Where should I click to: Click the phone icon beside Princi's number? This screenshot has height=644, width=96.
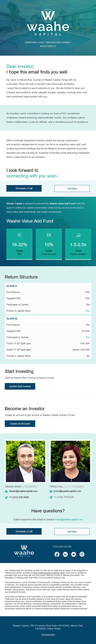tap(51, 497)
